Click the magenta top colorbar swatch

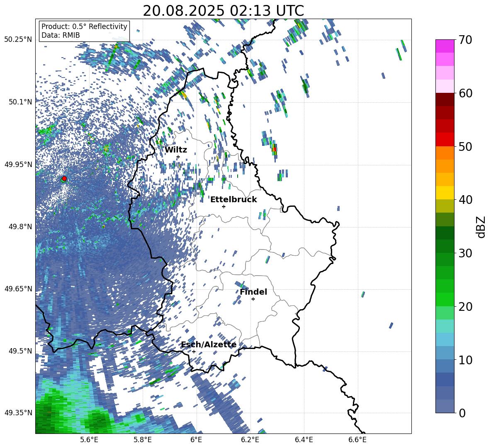(445, 46)
